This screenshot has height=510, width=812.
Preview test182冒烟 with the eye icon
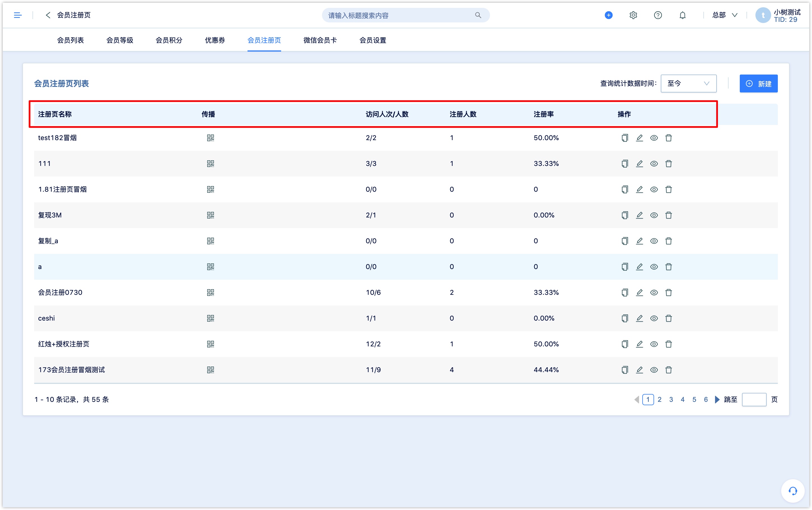coord(654,138)
